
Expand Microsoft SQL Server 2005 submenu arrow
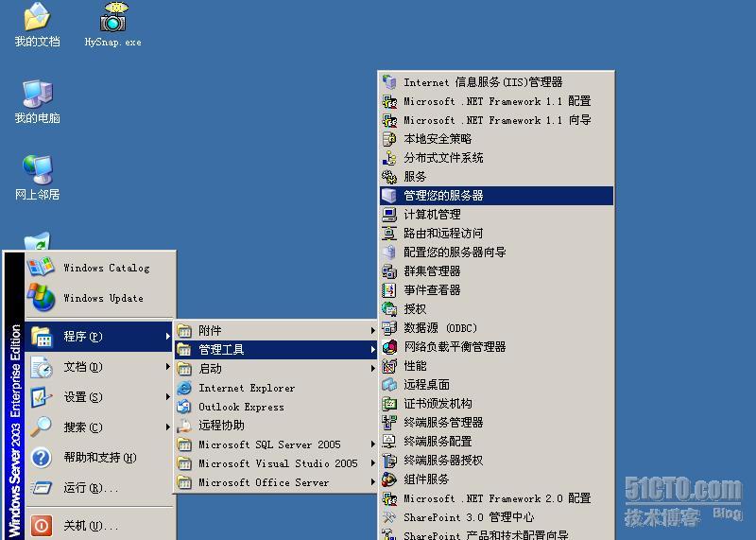(x=372, y=444)
